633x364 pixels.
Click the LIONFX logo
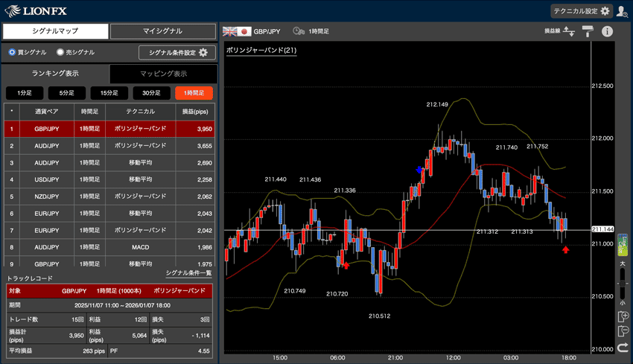[x=36, y=11]
